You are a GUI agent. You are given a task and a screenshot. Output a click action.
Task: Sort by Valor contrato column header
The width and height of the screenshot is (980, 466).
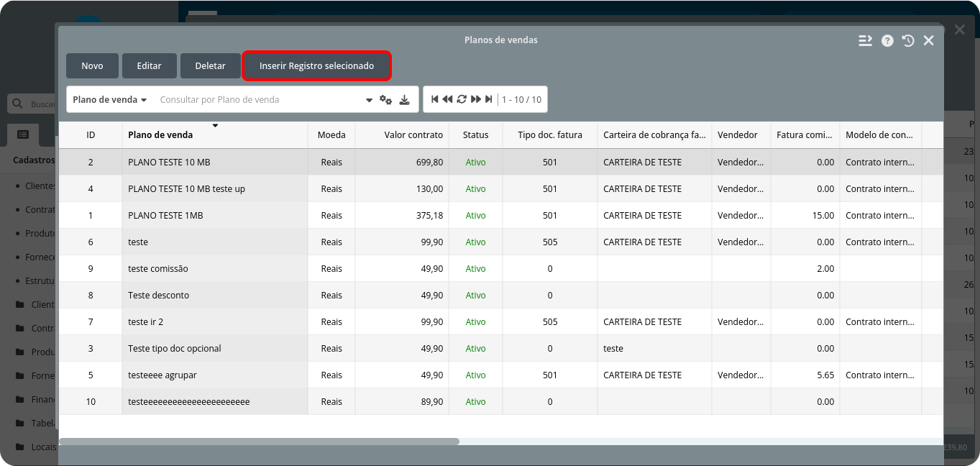coord(402,134)
